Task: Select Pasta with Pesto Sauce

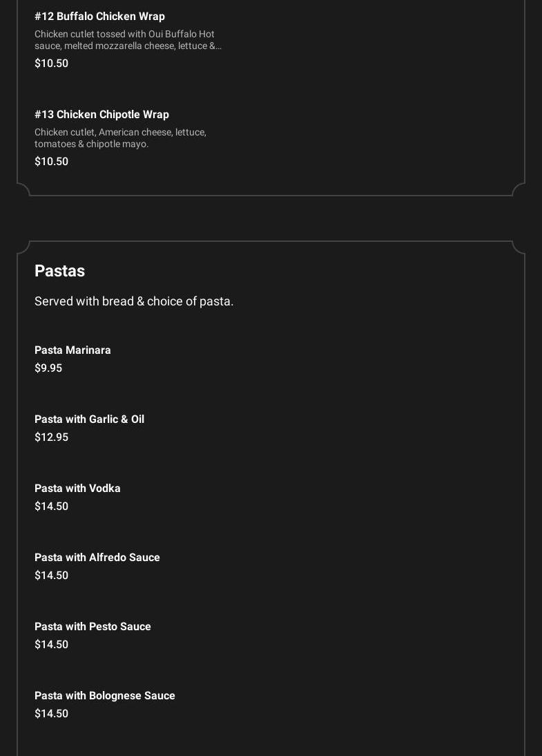Action: click(x=93, y=627)
